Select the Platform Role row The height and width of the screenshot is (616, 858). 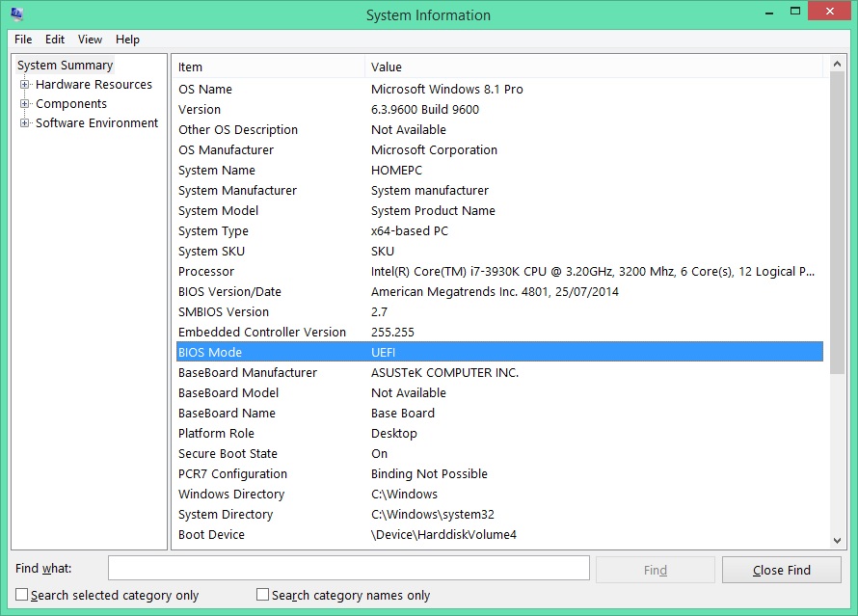[x=499, y=433]
